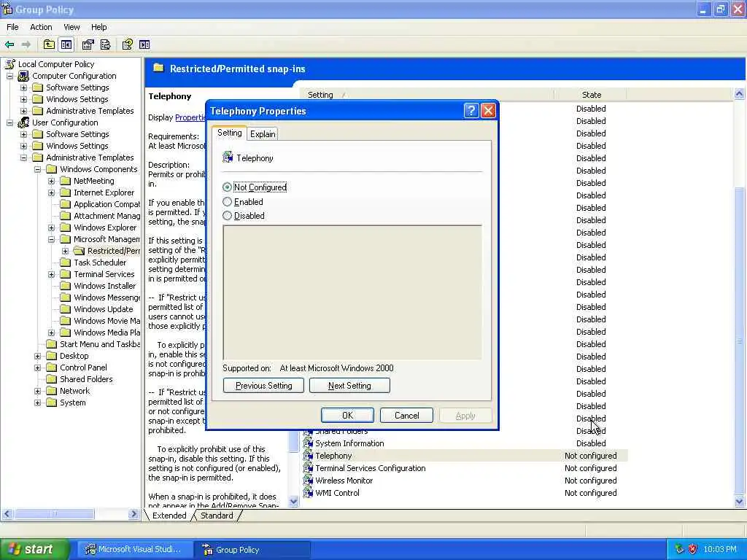The image size is (747, 560).
Task: Expand Software Settings under Computer Configuration
Action: click(23, 87)
